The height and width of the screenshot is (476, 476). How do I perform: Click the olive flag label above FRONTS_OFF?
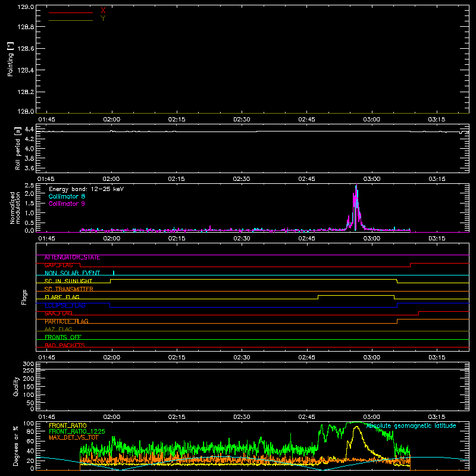tap(58, 330)
